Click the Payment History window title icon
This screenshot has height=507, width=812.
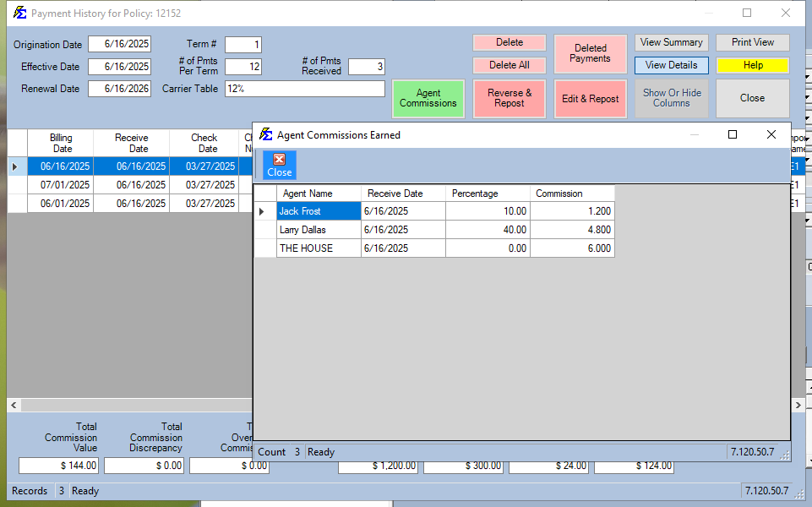pyautogui.click(x=19, y=14)
